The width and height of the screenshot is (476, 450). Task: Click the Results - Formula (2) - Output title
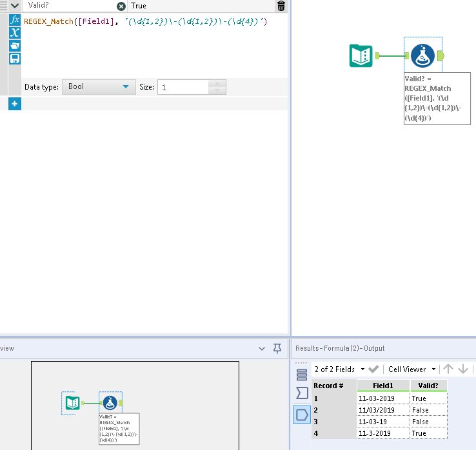click(x=340, y=348)
